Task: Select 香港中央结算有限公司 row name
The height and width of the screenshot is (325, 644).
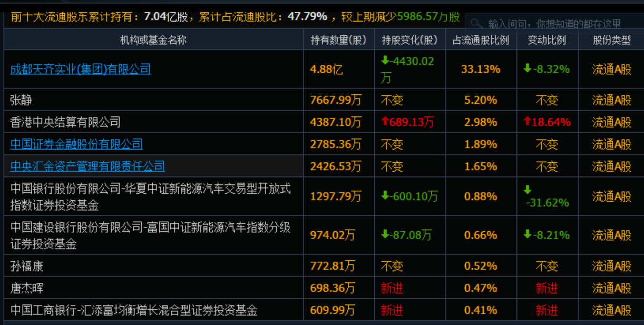Action: click(x=65, y=122)
